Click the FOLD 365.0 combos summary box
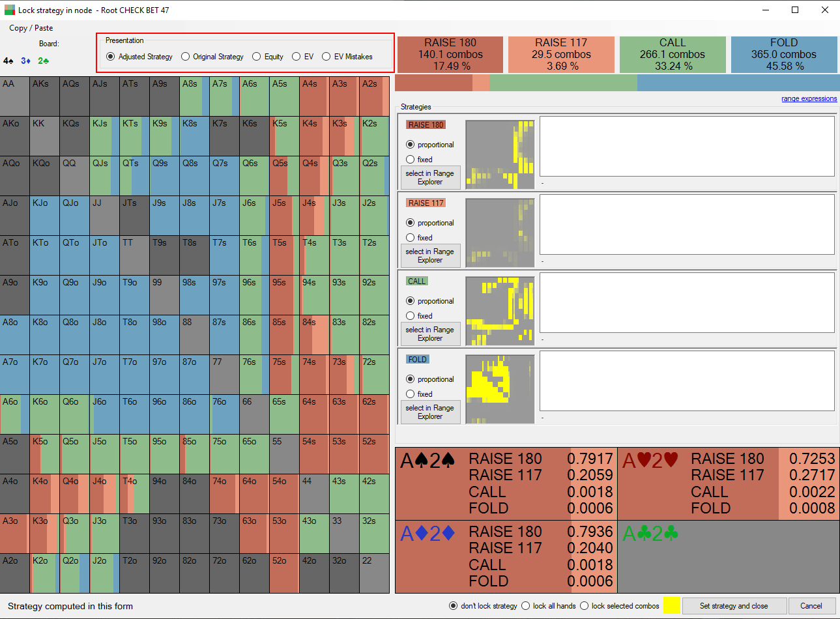The height and width of the screenshot is (619, 840). click(x=784, y=54)
